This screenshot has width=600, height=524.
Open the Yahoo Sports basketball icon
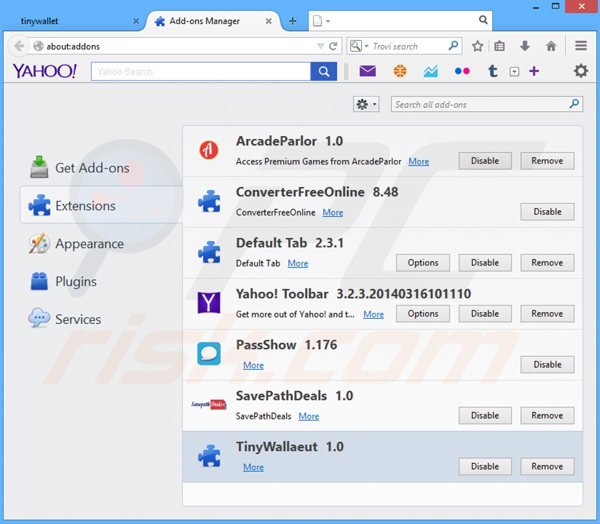[400, 71]
